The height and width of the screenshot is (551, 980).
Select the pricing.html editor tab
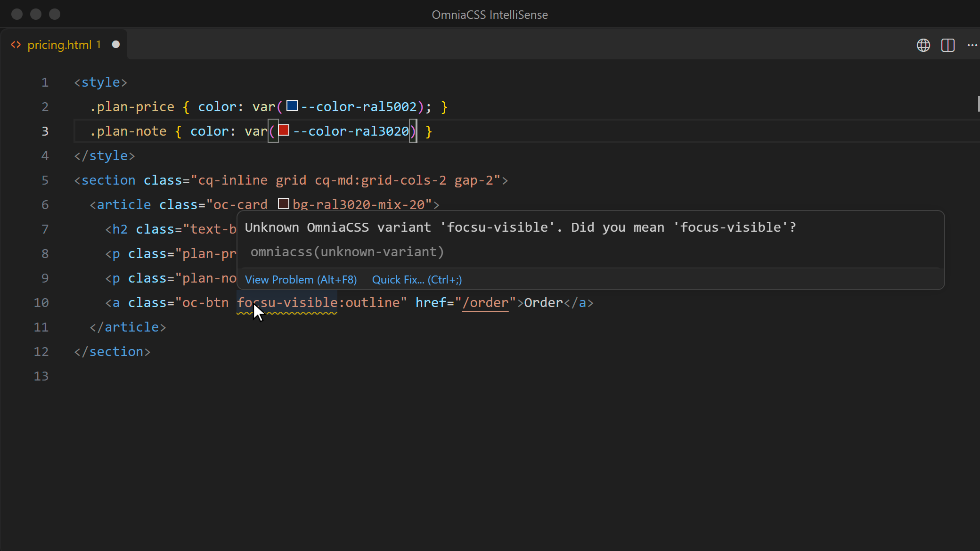(64, 45)
